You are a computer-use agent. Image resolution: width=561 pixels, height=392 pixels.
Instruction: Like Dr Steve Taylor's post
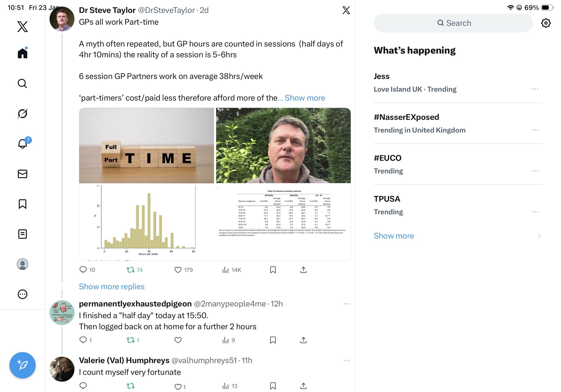[x=178, y=270]
